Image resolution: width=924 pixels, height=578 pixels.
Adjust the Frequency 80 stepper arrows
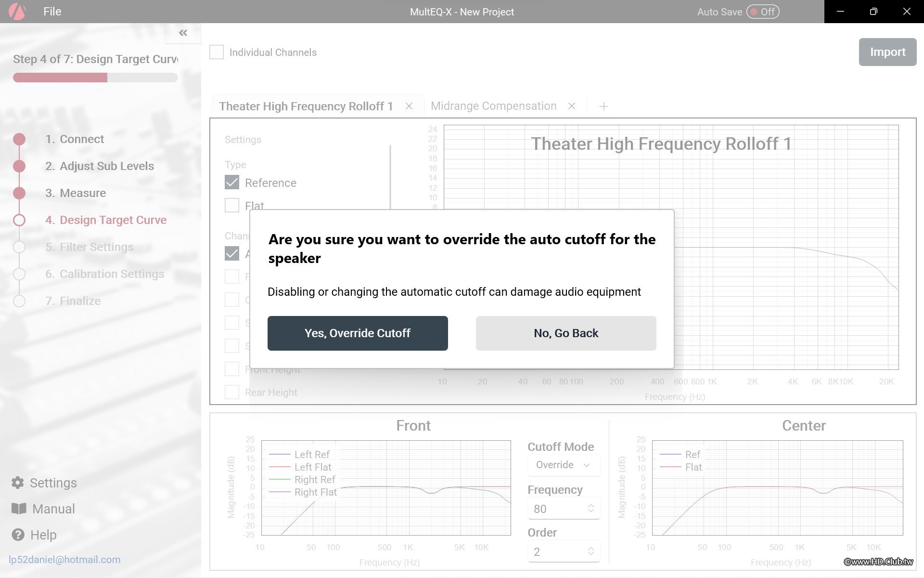[591, 509]
